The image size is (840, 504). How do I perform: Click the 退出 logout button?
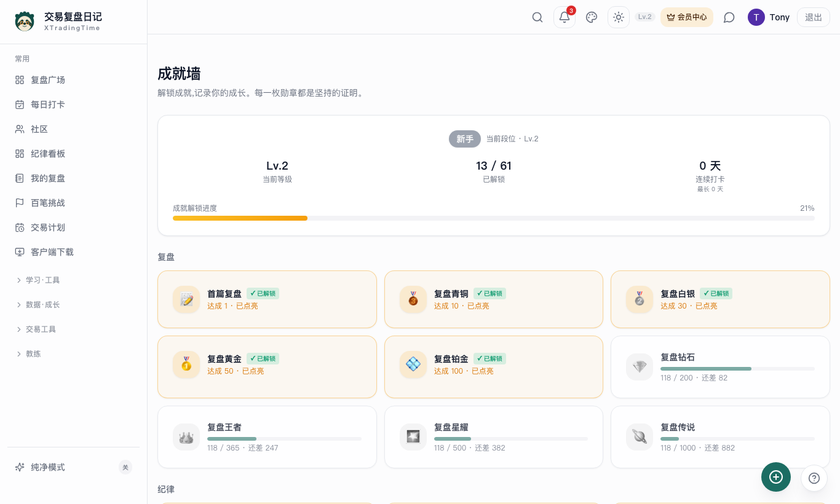(814, 17)
